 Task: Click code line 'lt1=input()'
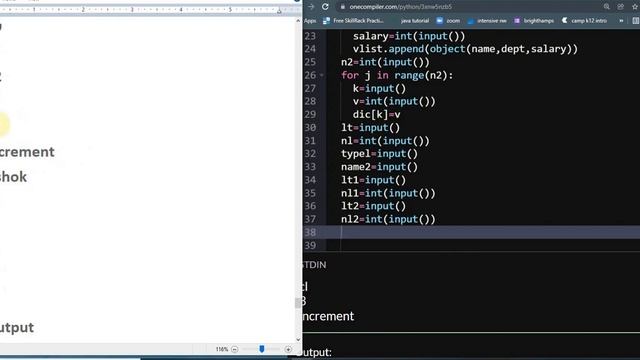coord(373,180)
